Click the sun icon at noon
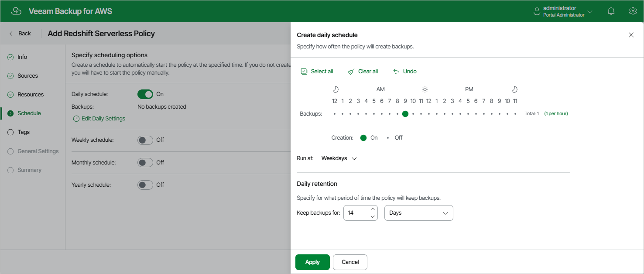Image resolution: width=644 pixels, height=274 pixels. (425, 89)
